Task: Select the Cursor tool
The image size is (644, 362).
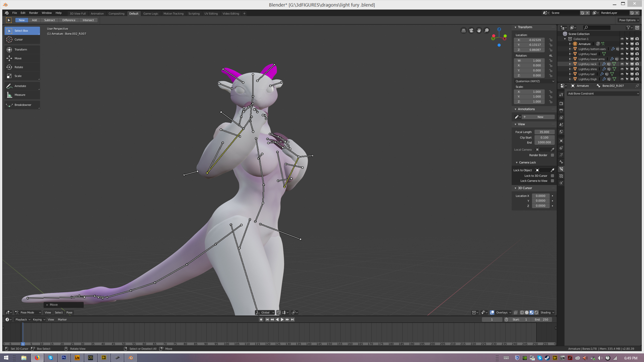Action: coord(18,39)
